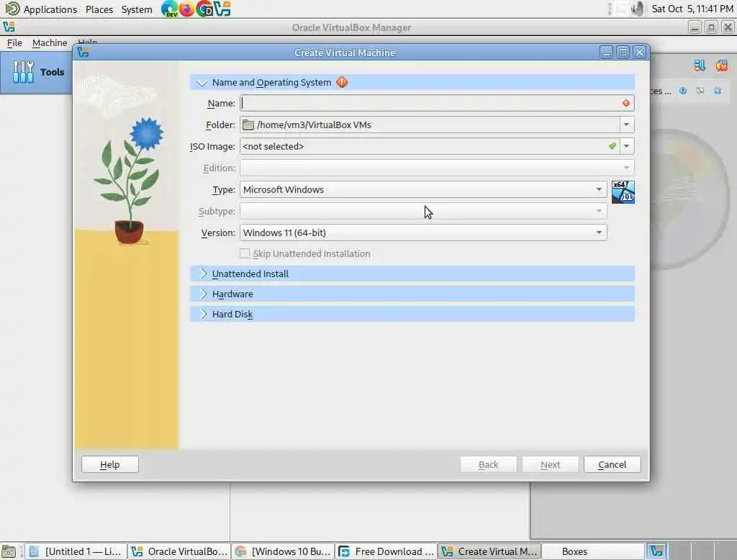Minimize the Create Virtual Machine dialog

pyautogui.click(x=606, y=53)
